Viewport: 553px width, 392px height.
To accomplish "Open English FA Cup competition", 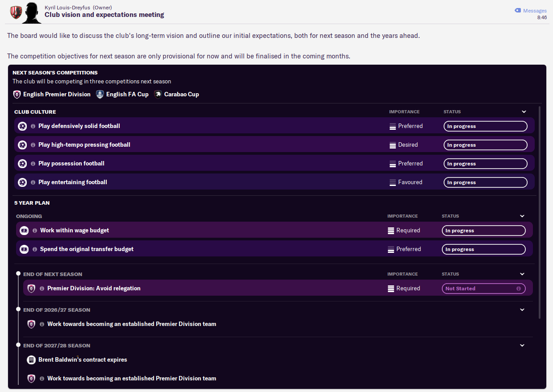I will [127, 94].
